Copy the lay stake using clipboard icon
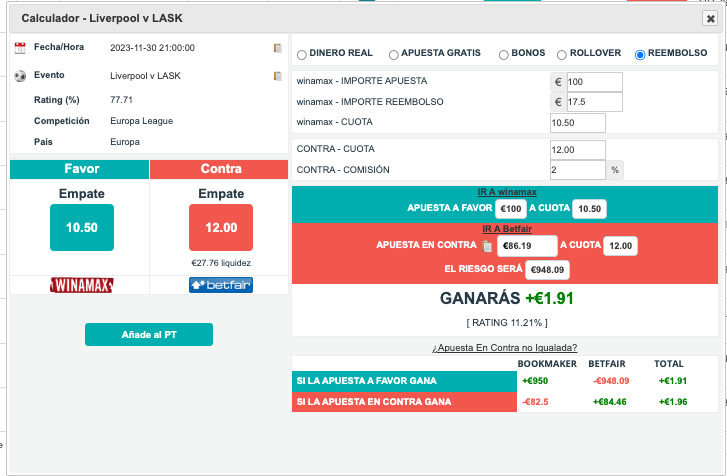This screenshot has width=727, height=476. 487,246
